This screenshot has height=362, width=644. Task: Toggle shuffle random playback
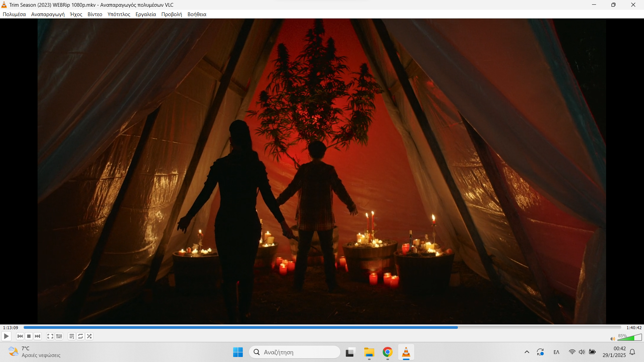point(89,336)
